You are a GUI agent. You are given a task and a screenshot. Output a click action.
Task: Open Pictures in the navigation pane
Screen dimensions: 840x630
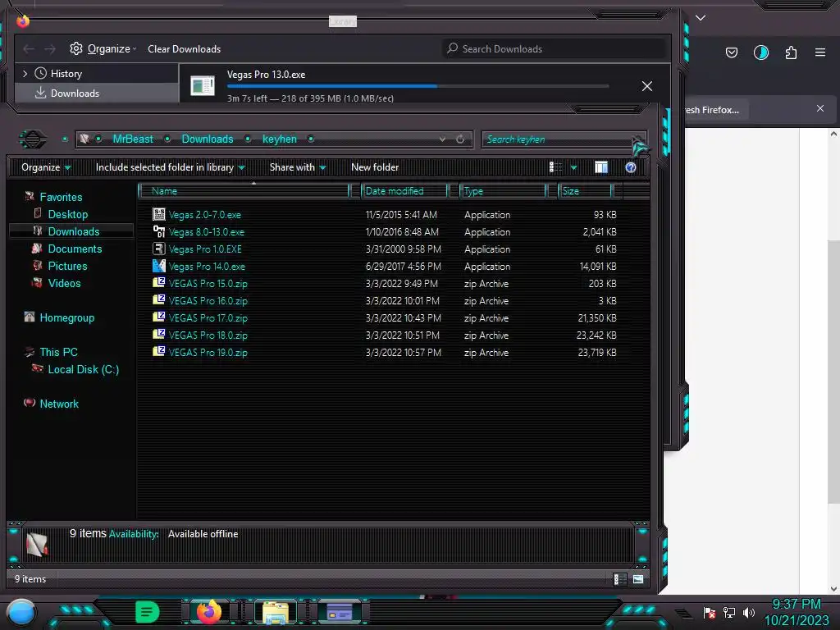(67, 266)
